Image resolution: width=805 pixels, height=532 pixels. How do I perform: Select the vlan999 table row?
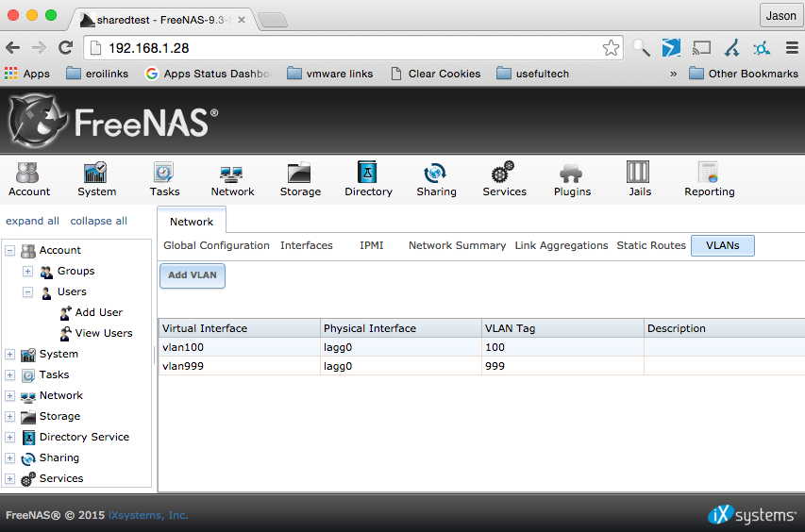[481, 366]
